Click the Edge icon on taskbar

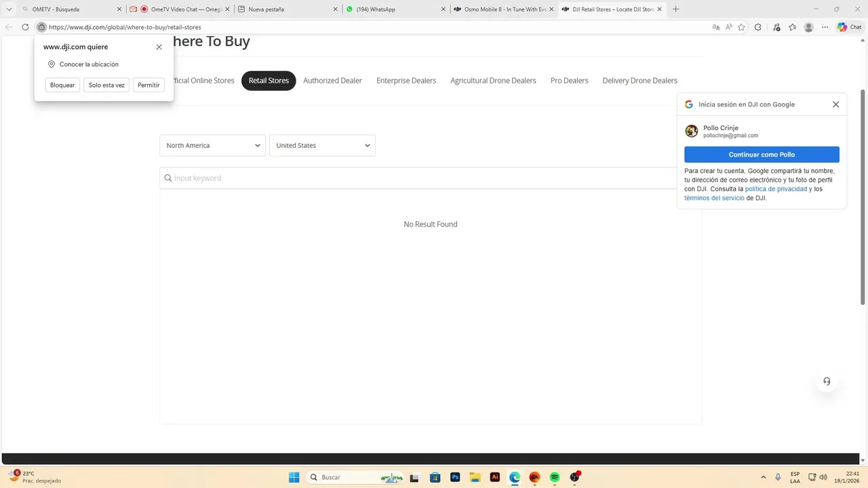click(x=515, y=477)
